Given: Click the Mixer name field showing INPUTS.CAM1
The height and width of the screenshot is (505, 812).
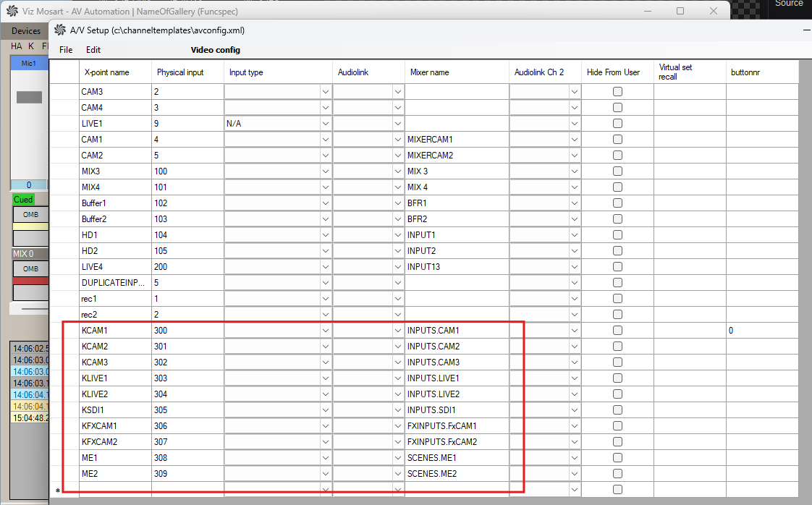Looking at the screenshot, I should [456, 331].
